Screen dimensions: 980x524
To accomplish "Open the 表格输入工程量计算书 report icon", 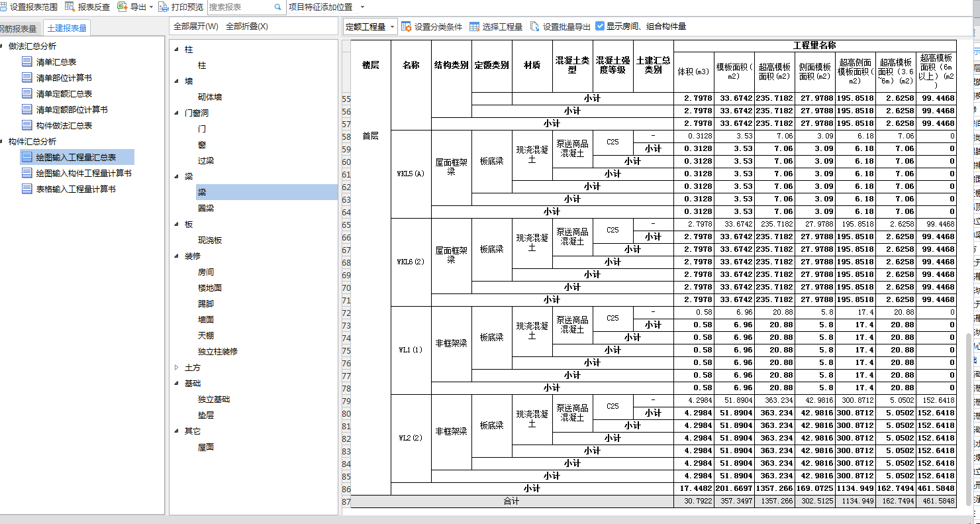I will [x=27, y=189].
